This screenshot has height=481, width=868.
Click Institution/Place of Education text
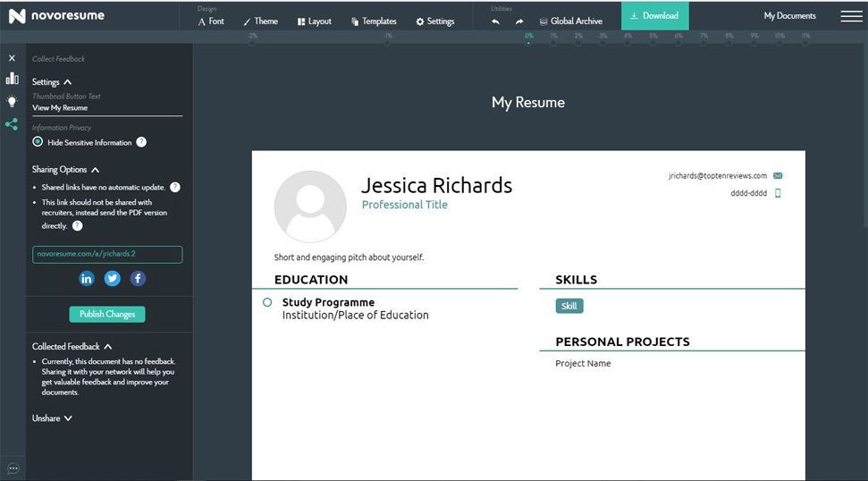[x=356, y=315]
